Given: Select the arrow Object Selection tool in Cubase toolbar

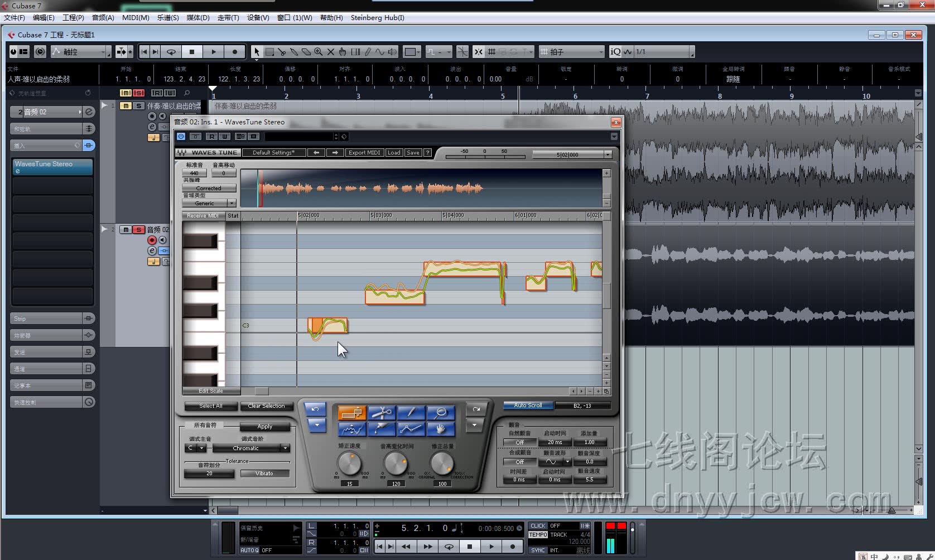Looking at the screenshot, I should (x=257, y=52).
